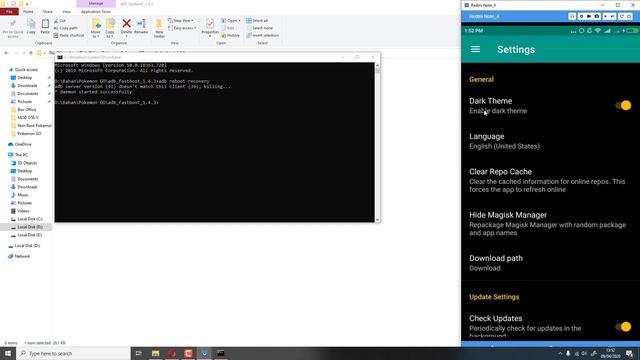This screenshot has height=360, width=640.
Task: Switch to the View ribbon tab
Action: 66,12
